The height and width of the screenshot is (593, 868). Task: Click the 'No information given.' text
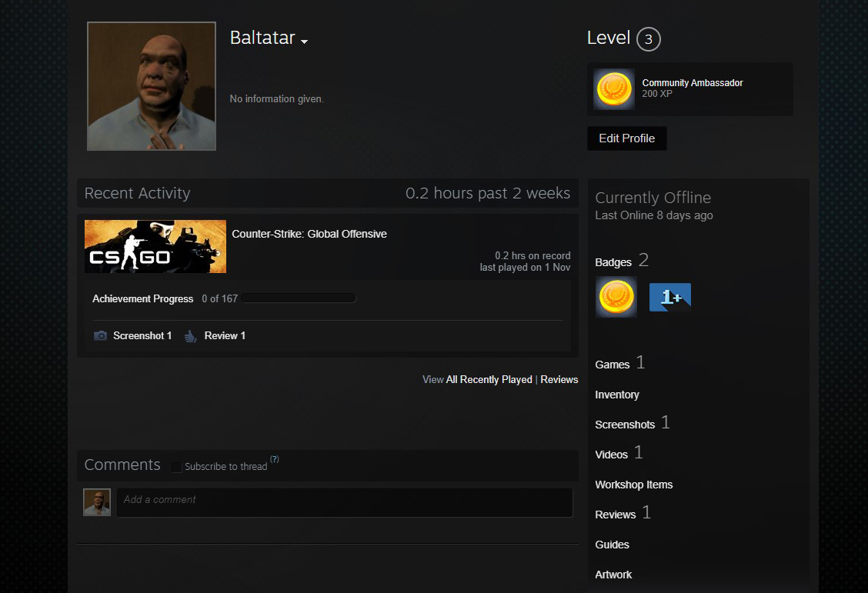[x=277, y=99]
